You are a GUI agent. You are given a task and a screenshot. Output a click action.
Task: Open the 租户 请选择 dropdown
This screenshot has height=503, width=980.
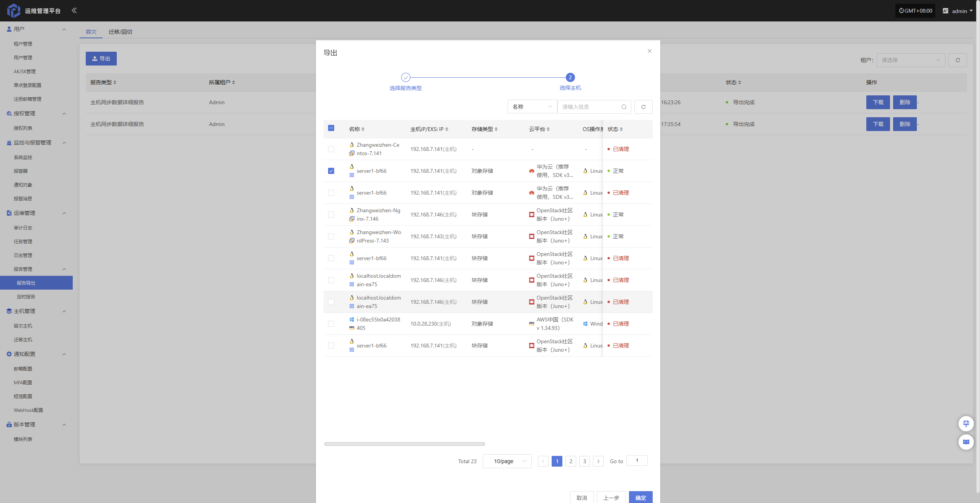click(x=910, y=60)
